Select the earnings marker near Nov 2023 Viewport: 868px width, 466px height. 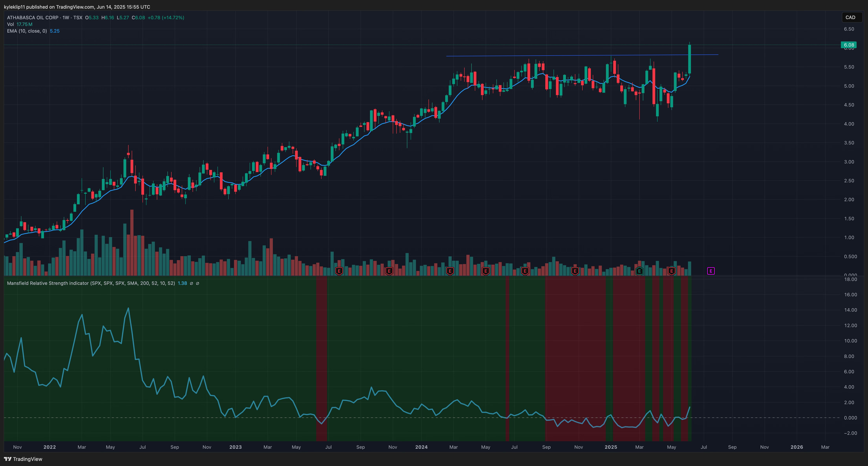pyautogui.click(x=389, y=271)
